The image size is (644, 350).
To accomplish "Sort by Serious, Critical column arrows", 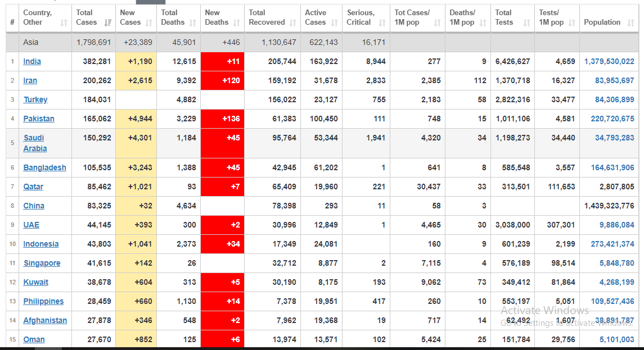I will pos(382,23).
